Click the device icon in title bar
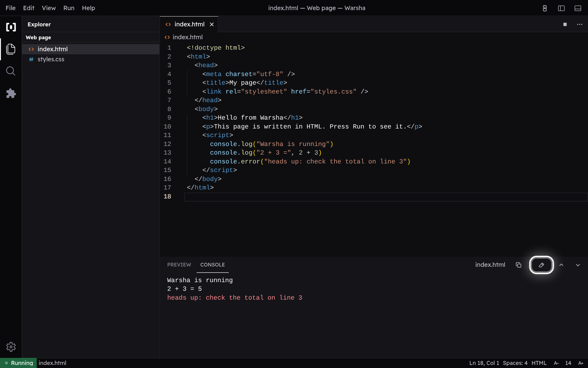The height and width of the screenshot is (368, 588). [545, 8]
